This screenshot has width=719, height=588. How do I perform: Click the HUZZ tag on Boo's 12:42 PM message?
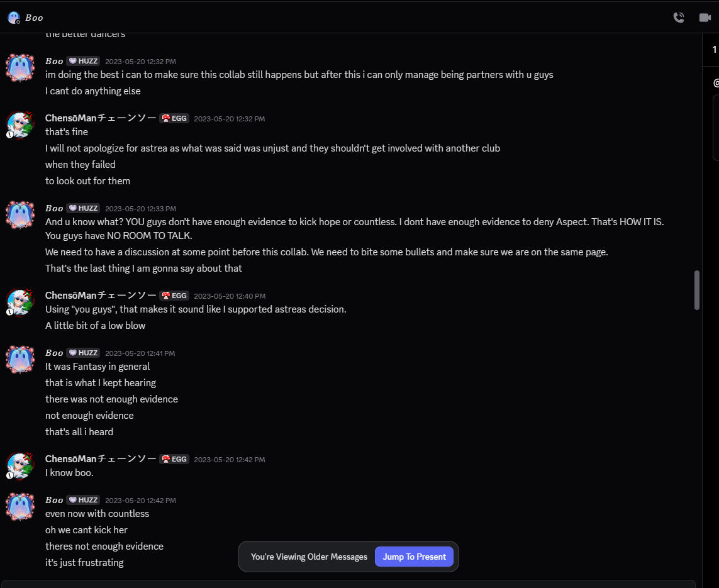click(x=83, y=500)
